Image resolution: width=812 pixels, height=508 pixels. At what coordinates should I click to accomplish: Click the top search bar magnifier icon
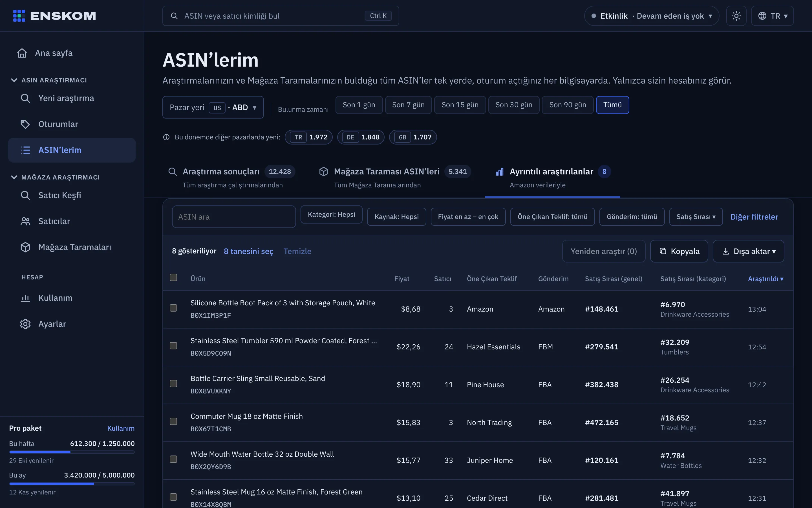click(174, 16)
